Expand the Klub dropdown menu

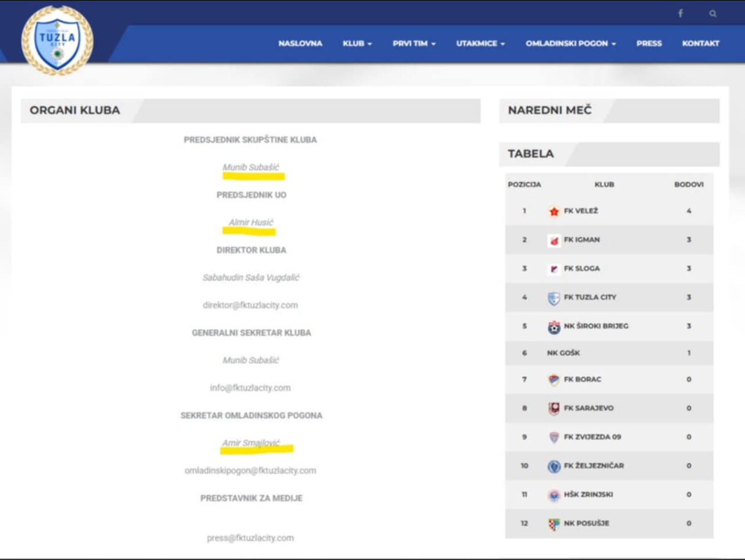[357, 44]
